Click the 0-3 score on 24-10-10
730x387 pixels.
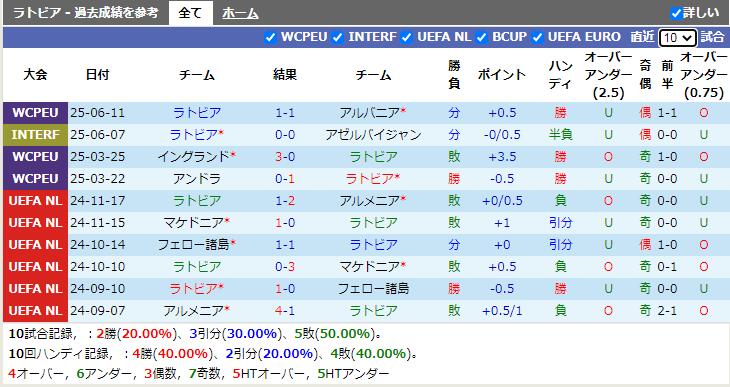285,267
